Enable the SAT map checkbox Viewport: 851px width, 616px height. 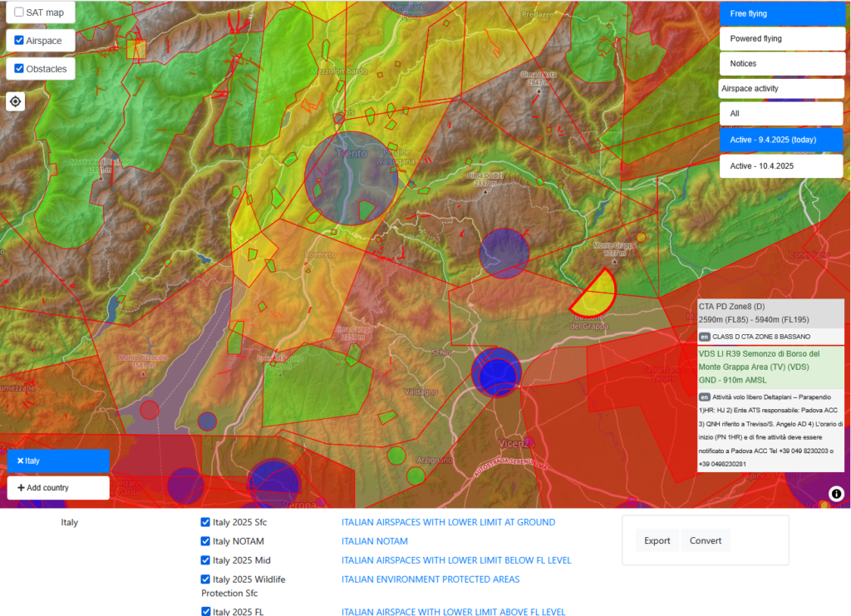pos(19,12)
